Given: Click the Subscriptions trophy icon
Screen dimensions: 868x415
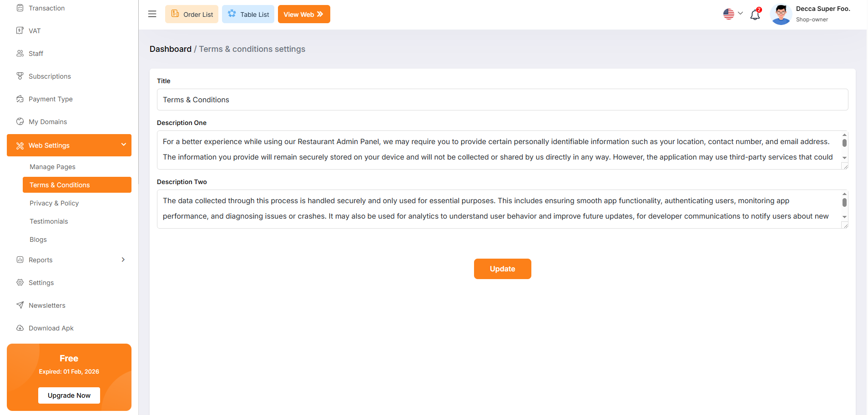Looking at the screenshot, I should point(20,76).
